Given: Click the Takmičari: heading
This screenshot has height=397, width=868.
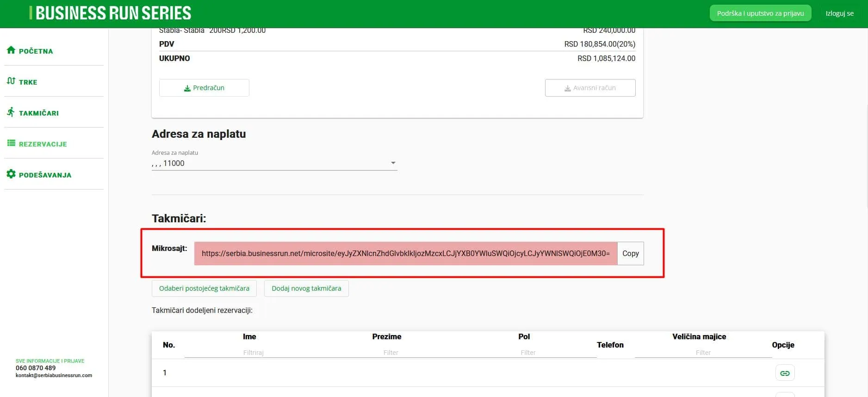Looking at the screenshot, I should point(179,218).
